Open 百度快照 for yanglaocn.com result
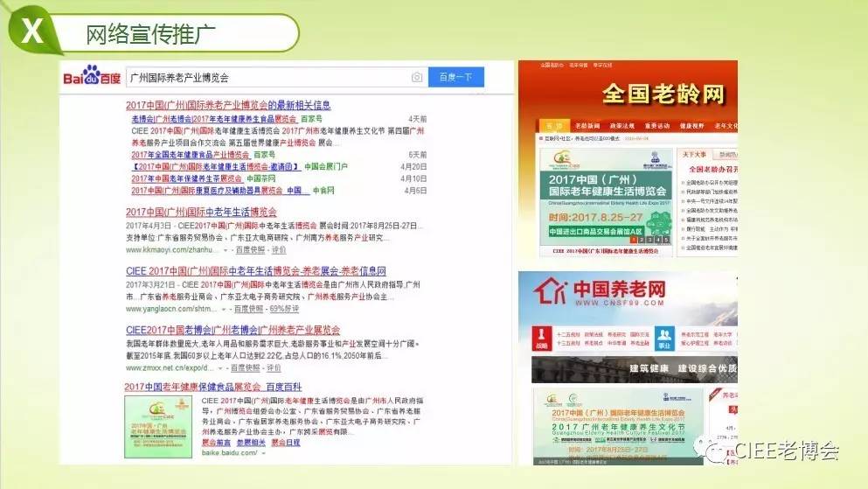Image resolution: width=868 pixels, height=489 pixels. point(248,309)
